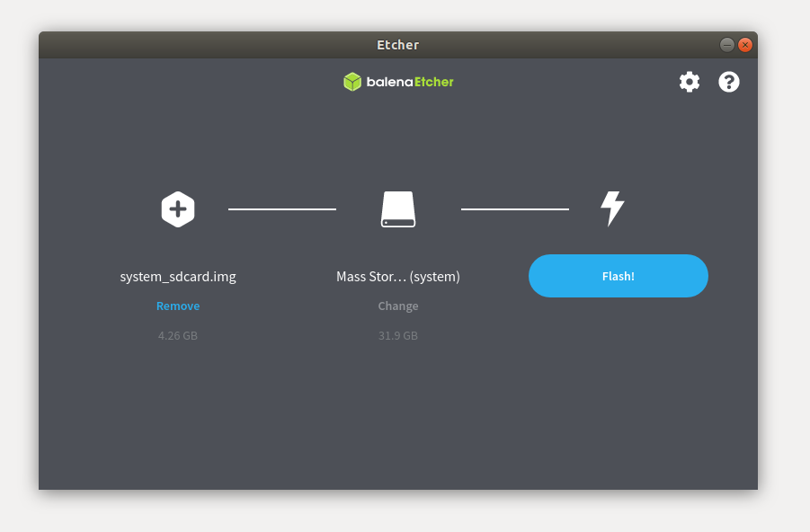Click the balenaEtcher logo
810x532 pixels.
point(398,82)
